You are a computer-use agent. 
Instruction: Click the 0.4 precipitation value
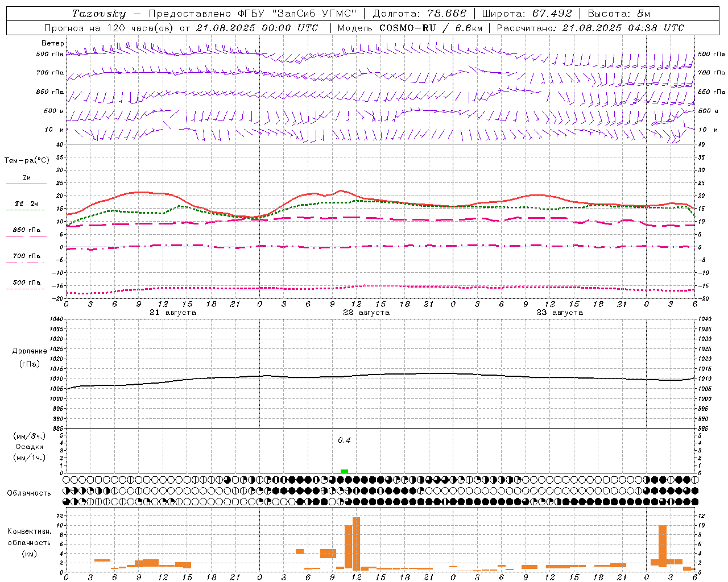[x=344, y=440]
